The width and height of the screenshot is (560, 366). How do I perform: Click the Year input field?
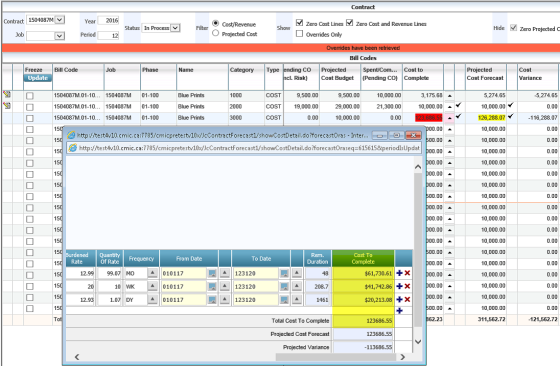(x=108, y=20)
